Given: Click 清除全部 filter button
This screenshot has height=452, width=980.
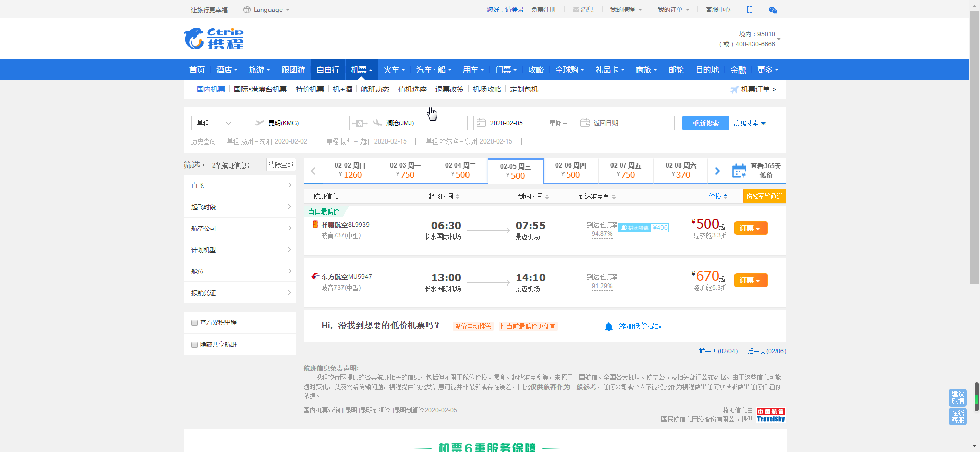Looking at the screenshot, I should (x=281, y=164).
